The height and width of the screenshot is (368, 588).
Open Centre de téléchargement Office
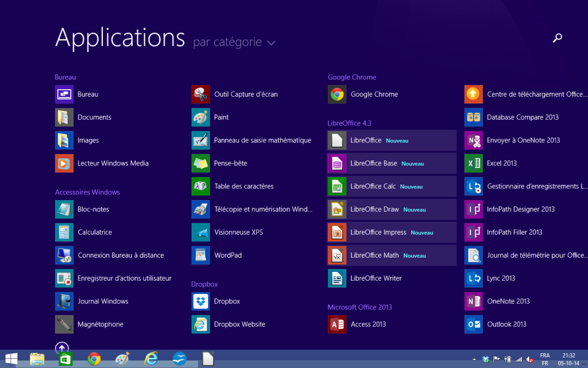pyautogui.click(x=525, y=94)
